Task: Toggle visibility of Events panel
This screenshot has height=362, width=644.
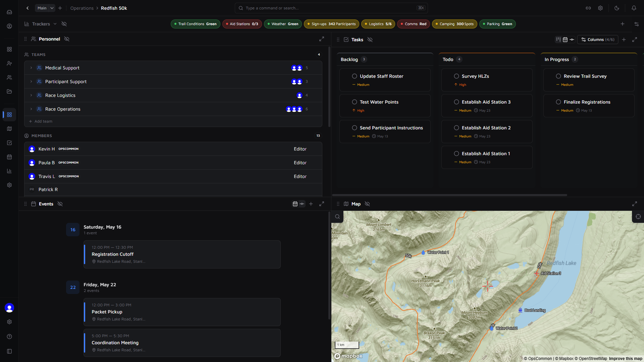Action: point(60,204)
